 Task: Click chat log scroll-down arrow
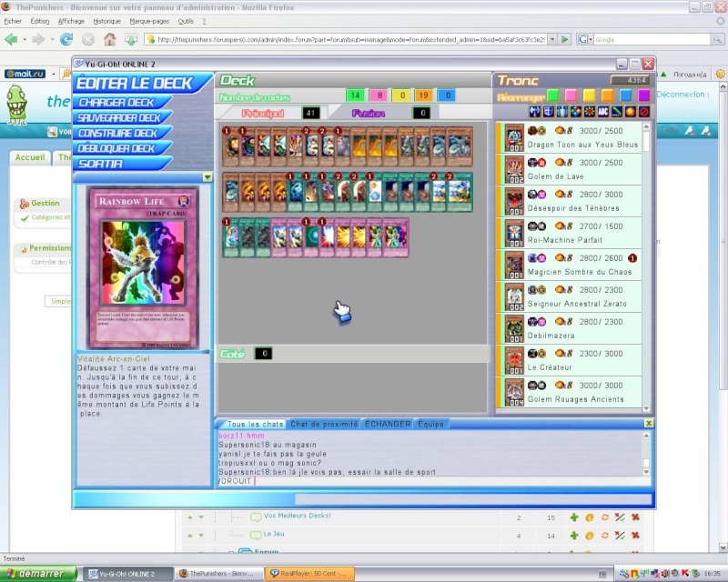point(646,472)
